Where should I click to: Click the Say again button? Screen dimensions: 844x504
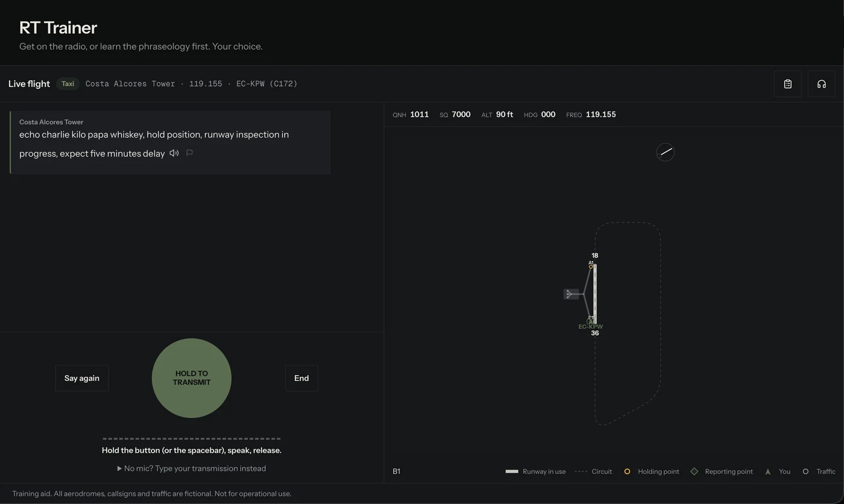(82, 378)
